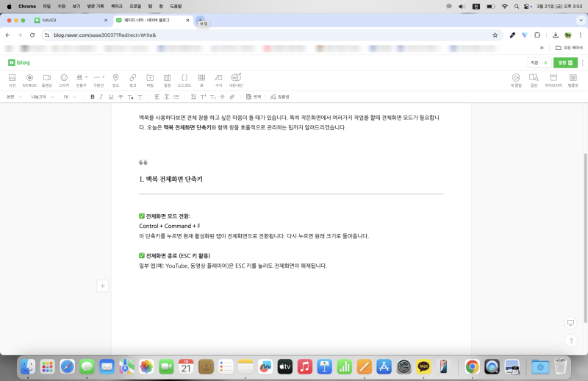Insert a schedule with 일정 icon

[x=168, y=80]
